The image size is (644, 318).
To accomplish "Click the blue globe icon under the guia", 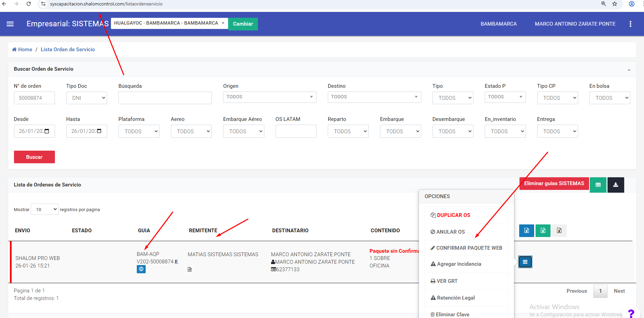I will click(141, 269).
